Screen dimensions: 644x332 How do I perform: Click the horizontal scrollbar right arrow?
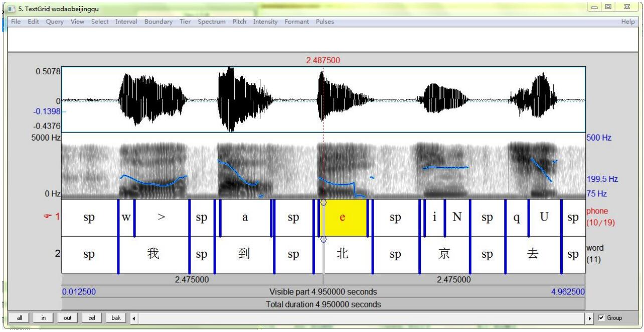click(590, 318)
